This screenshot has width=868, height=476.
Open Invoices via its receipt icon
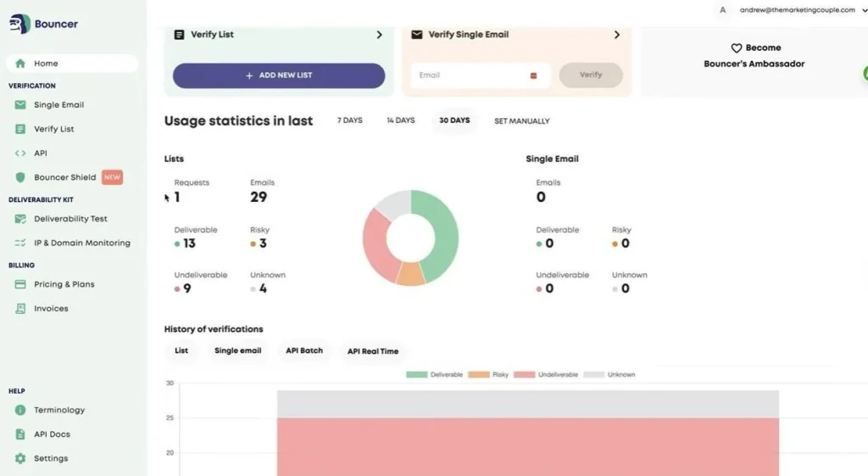pos(20,309)
